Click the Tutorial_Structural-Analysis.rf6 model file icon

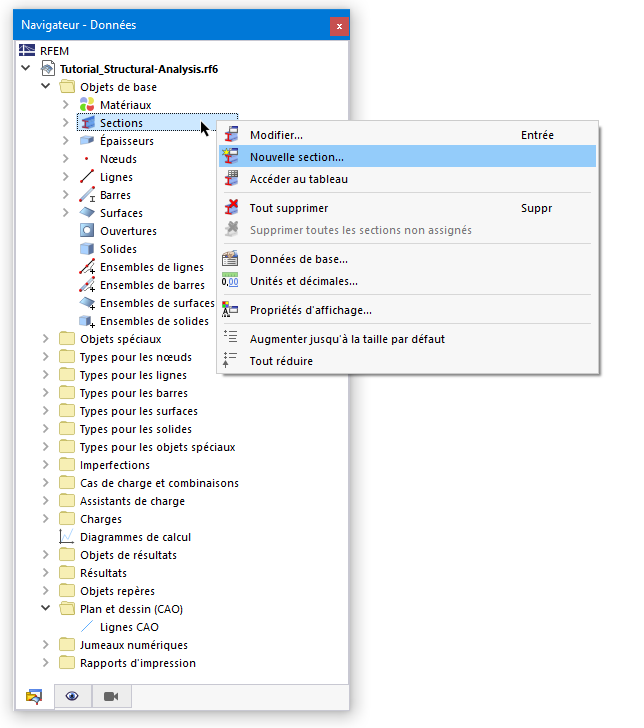pyautogui.click(x=47, y=69)
